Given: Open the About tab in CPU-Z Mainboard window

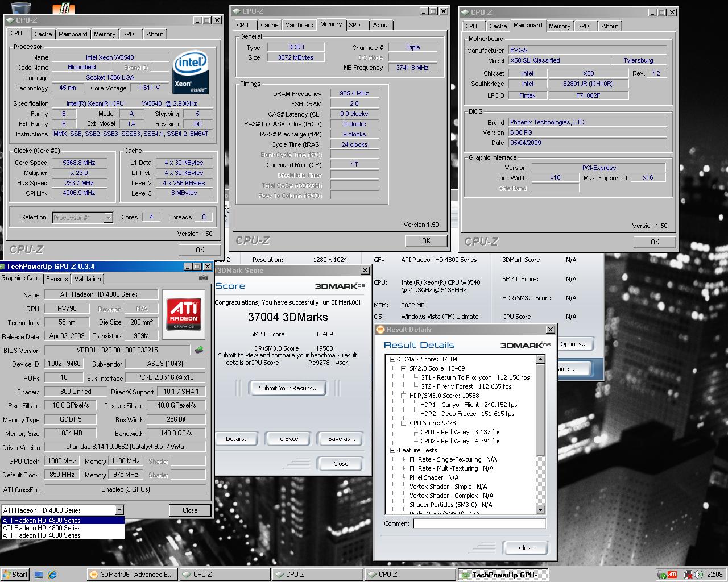Looking at the screenshot, I should (x=610, y=26).
